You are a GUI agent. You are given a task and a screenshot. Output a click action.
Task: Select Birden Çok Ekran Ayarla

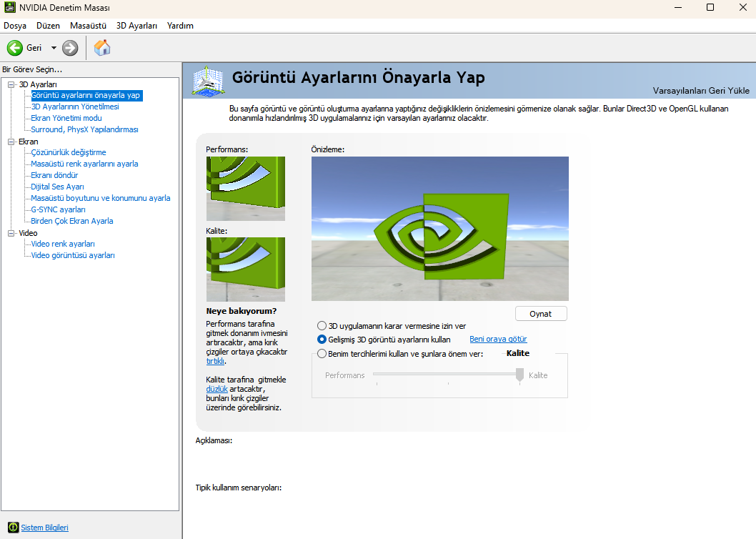(72, 221)
